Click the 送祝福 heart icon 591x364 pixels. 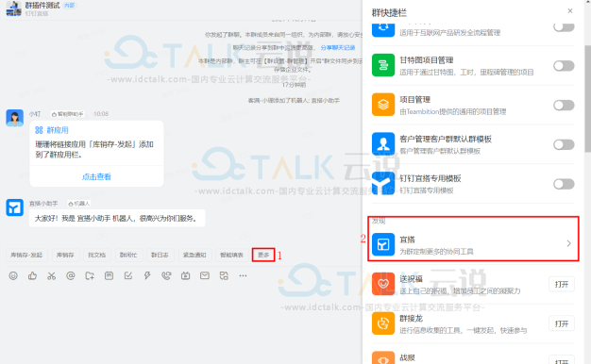[383, 284]
